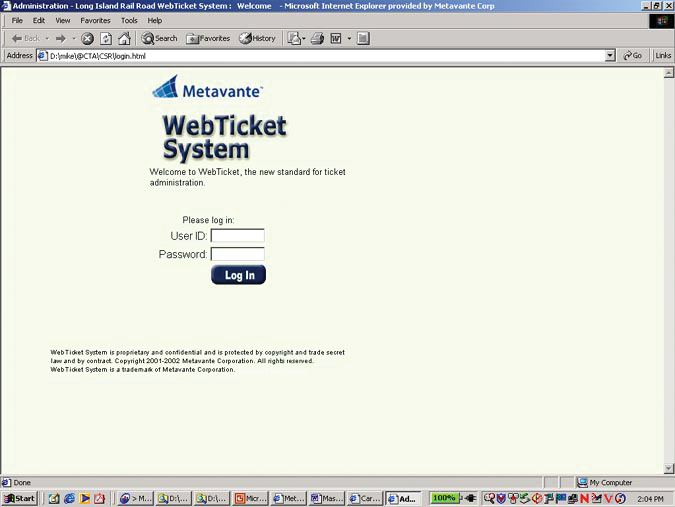
Task: Click the Back navigation arrow
Action: (x=25, y=39)
